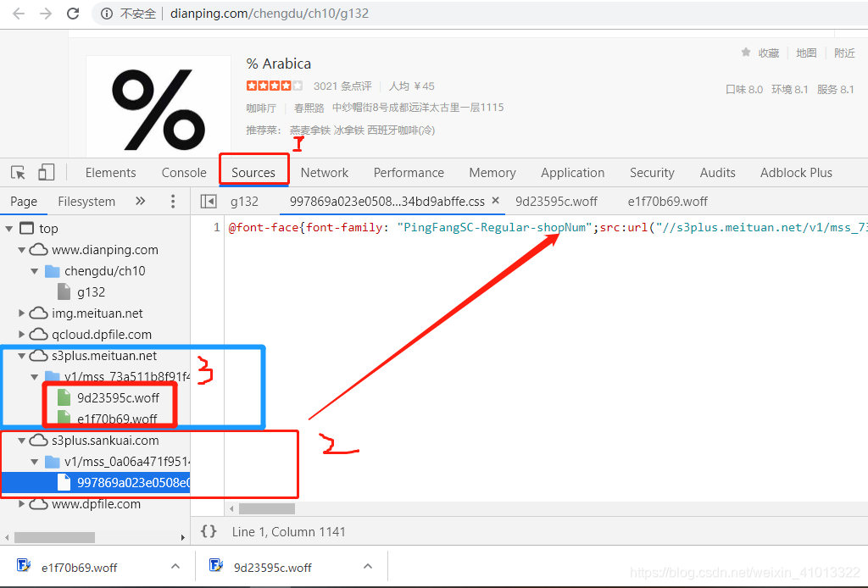
Task: Open options arrow for 9d23595c.woff download
Action: (x=368, y=567)
